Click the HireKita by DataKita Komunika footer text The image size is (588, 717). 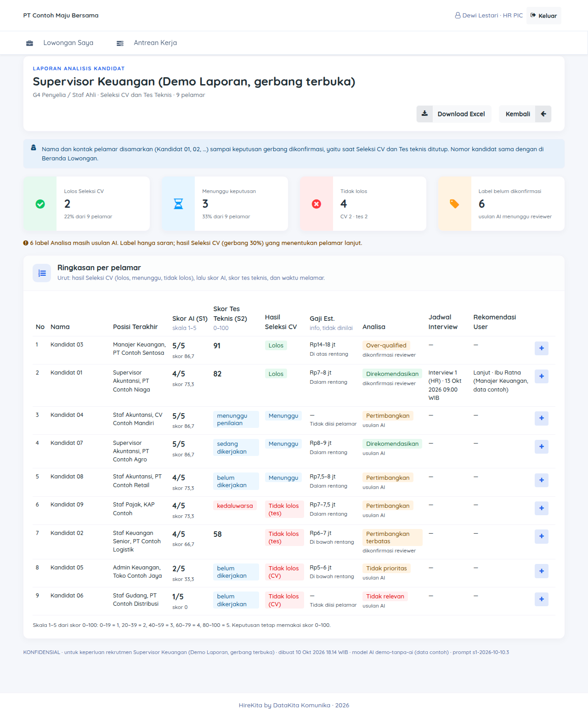(x=294, y=706)
